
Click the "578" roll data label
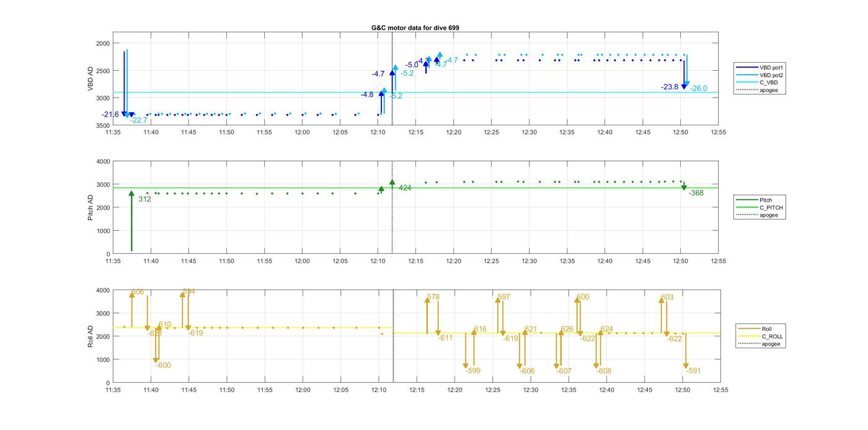coord(433,297)
